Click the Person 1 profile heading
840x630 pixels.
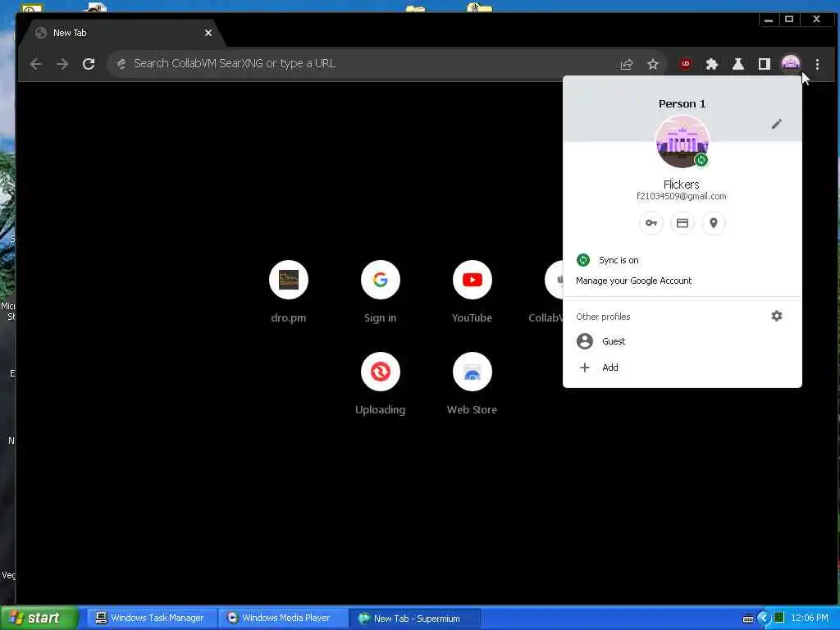[x=682, y=104]
